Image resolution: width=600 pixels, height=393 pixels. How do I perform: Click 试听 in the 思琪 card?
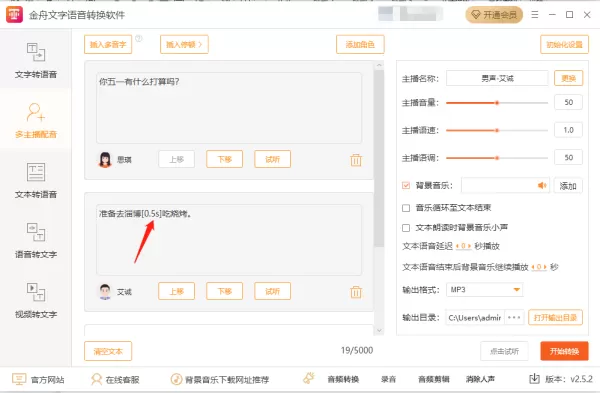[272, 159]
